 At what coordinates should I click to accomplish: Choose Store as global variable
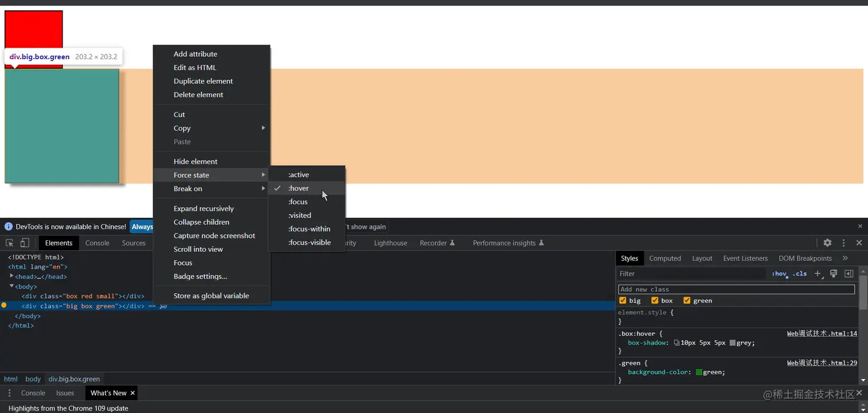point(211,296)
